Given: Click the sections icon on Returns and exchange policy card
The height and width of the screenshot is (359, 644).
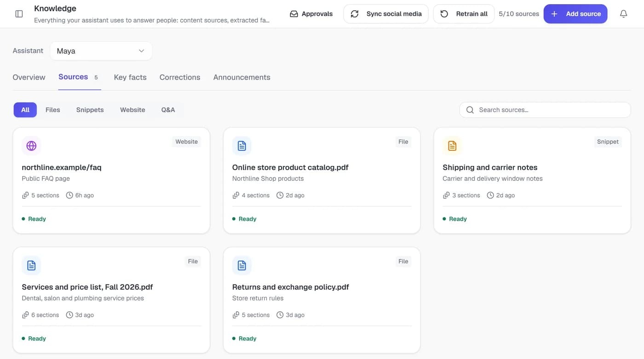Looking at the screenshot, I should tap(236, 315).
